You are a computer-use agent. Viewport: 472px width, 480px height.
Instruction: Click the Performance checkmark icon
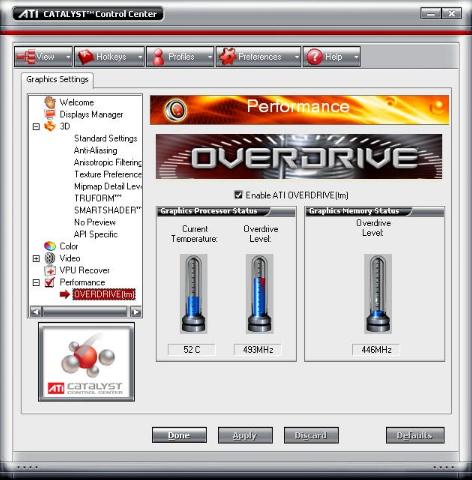pyautogui.click(x=50, y=282)
